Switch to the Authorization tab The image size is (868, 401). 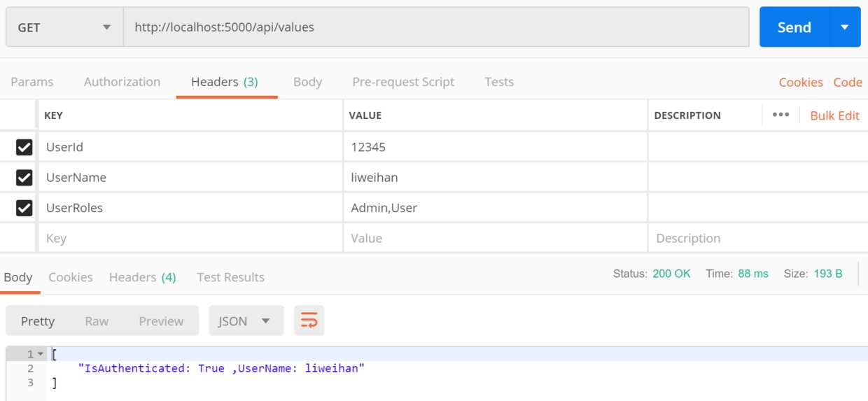point(122,82)
